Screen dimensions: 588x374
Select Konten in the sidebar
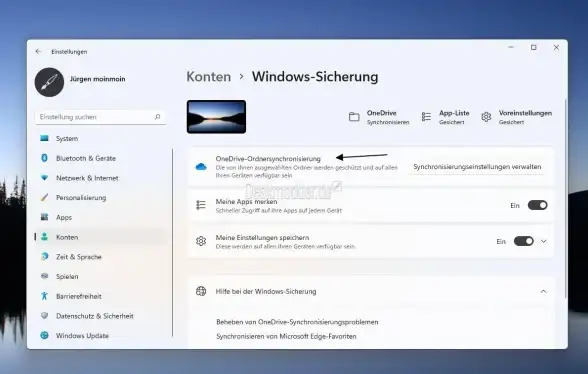pyautogui.click(x=100, y=237)
